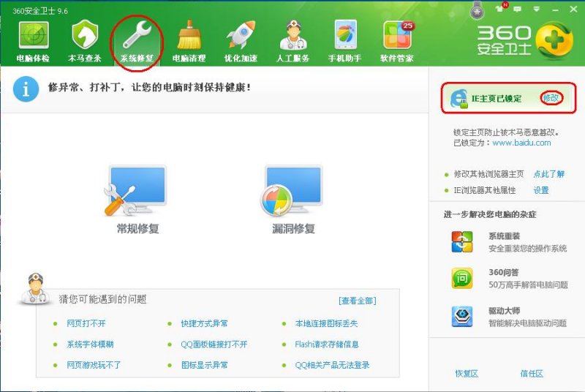This screenshot has width=585, height=392.
Task: Select 系统修复 system repair wrench icon
Action: (x=137, y=35)
